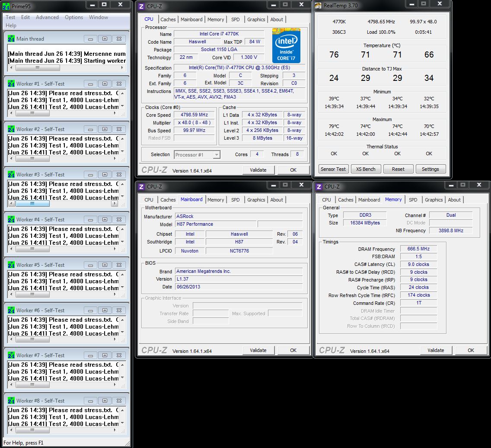Click Worker #2 vertical scroll down arrow

(x=122, y=152)
